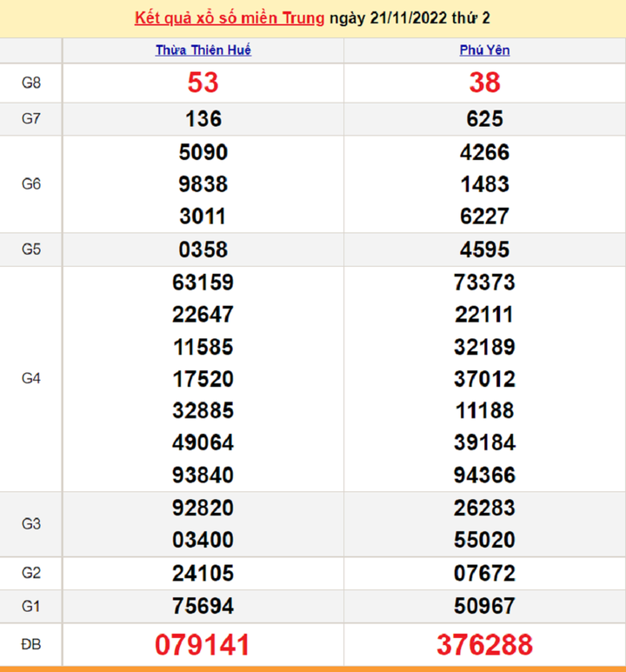
Task: Click the special prize number 376288
Action: [x=484, y=645]
